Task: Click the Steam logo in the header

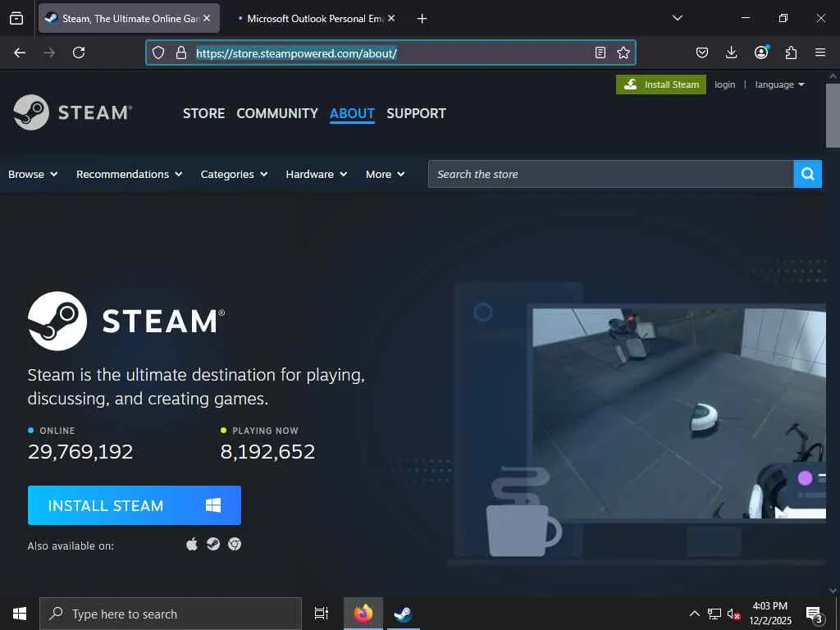Action: pos(73,112)
